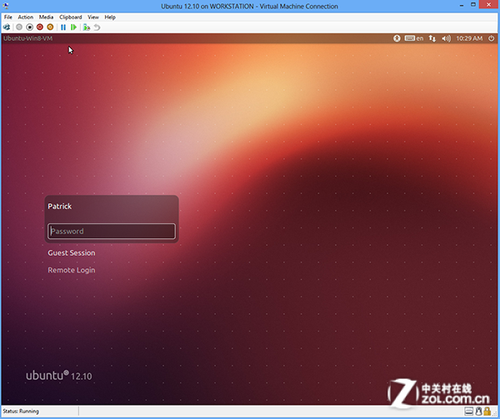
Task: Minimize the Virtual Machine Connection window
Action: click(x=462, y=5)
